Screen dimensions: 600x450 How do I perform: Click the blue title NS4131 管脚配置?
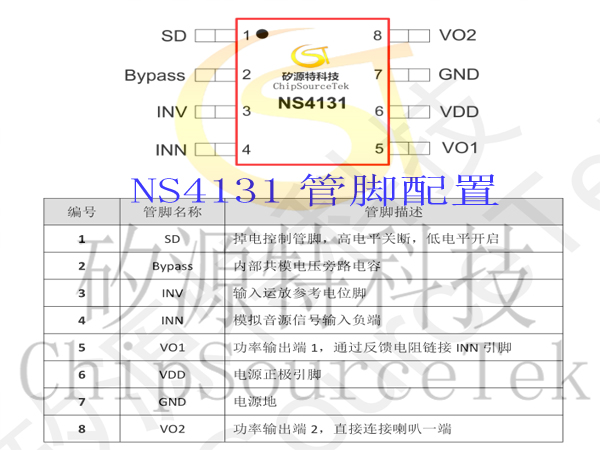pyautogui.click(x=314, y=190)
